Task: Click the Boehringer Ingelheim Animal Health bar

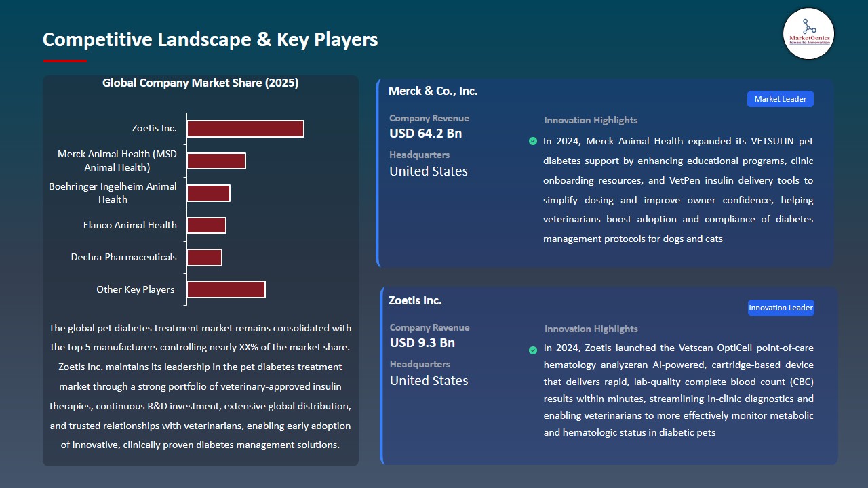Action: (209, 193)
